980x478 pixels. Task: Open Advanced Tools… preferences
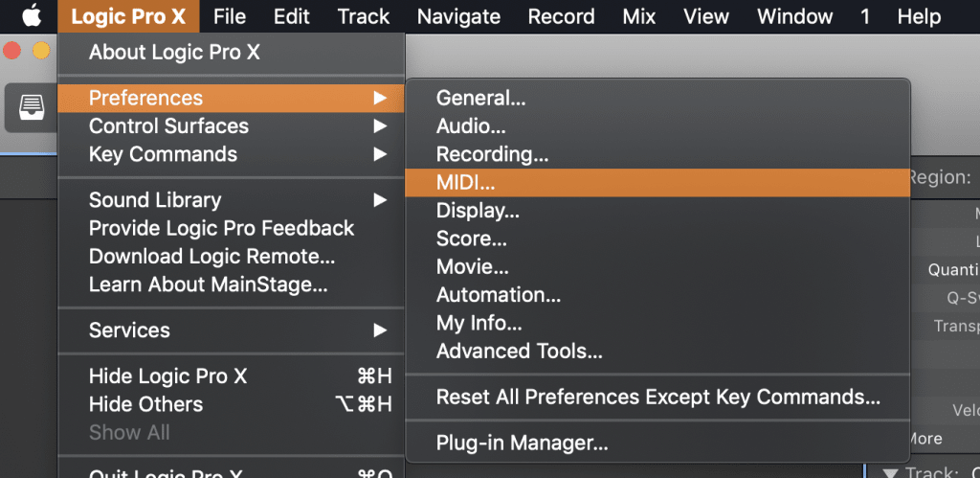[657, 352]
